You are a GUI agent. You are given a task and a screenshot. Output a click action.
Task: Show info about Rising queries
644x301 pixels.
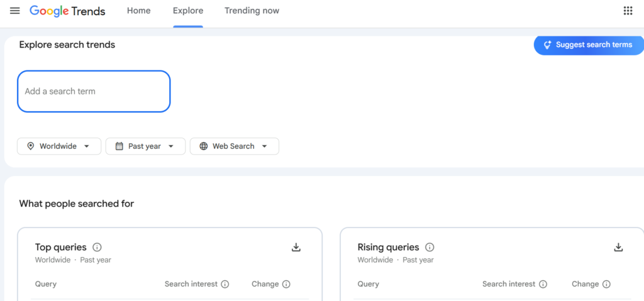(430, 247)
